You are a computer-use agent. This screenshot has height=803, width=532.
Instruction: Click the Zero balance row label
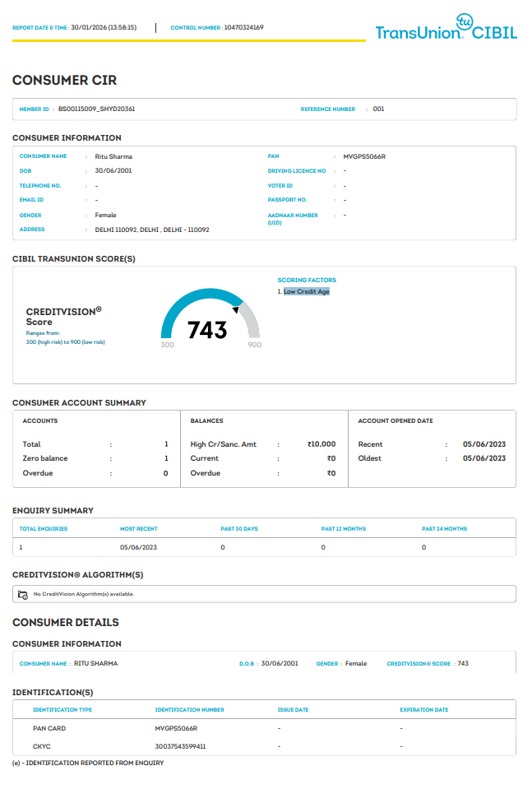45,458
